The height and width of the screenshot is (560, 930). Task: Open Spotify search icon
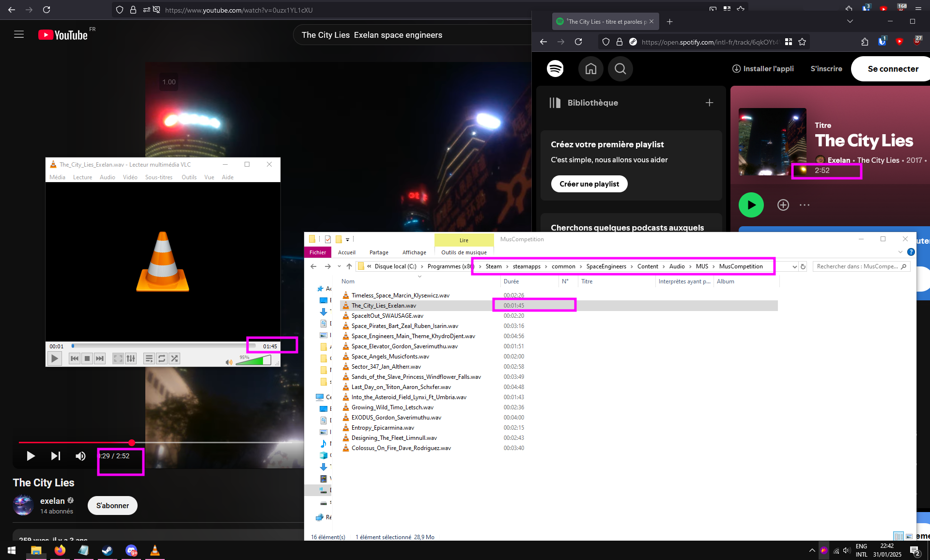point(620,69)
